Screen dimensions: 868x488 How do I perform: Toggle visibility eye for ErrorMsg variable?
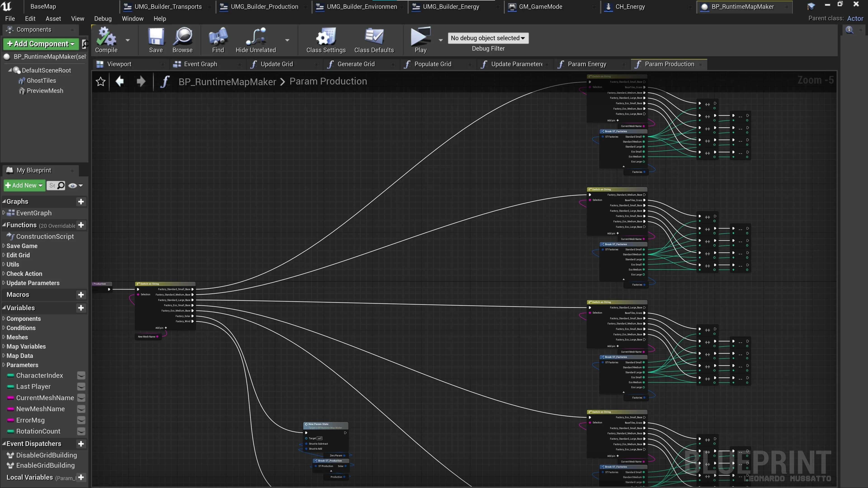[81, 420]
